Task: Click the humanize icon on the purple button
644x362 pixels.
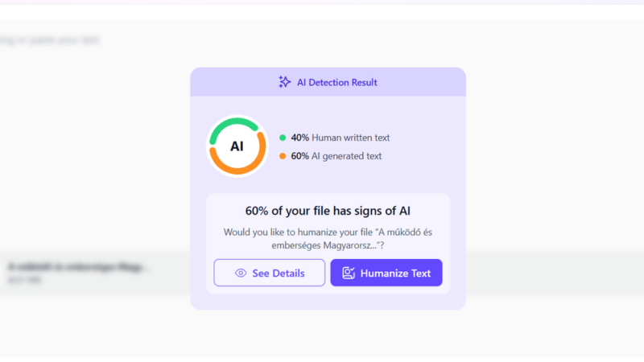Action: [349, 274]
